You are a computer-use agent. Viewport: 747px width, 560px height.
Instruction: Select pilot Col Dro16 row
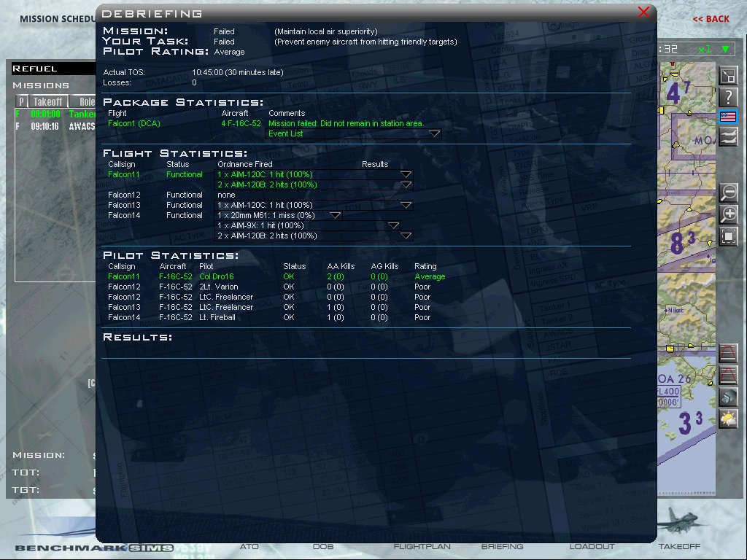point(276,276)
